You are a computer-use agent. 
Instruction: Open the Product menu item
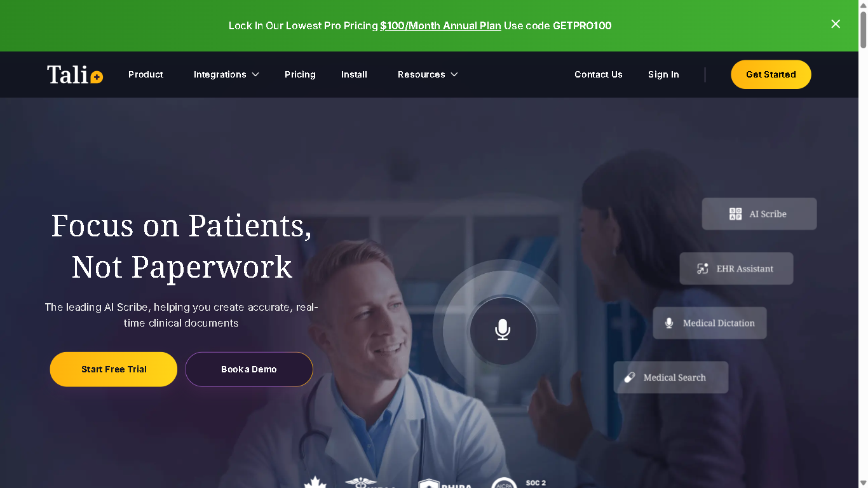[146, 74]
